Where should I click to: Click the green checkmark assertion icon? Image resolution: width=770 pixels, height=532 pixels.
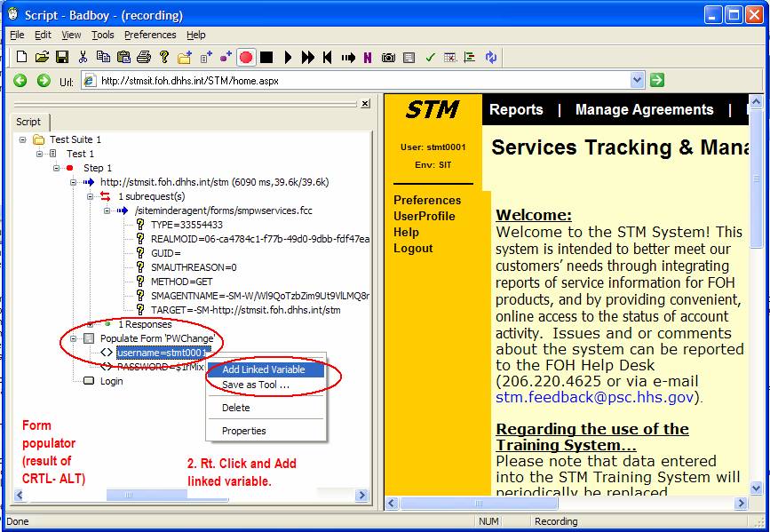(x=430, y=58)
